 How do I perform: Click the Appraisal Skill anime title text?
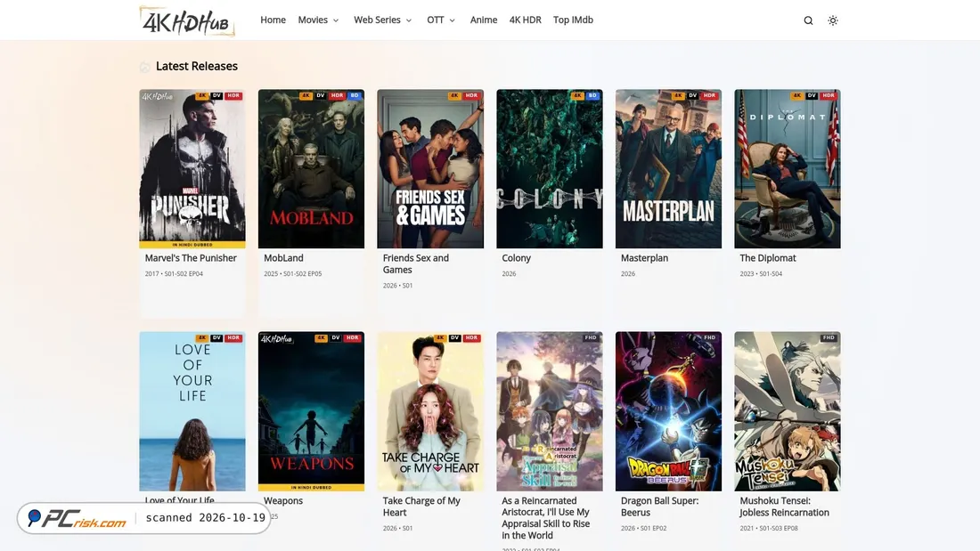coord(545,518)
